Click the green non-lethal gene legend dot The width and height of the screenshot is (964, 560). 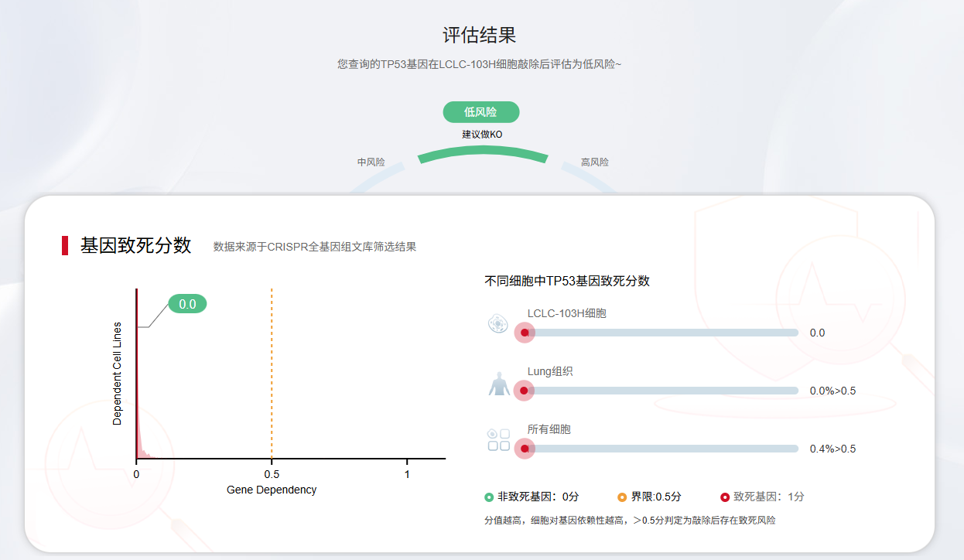(489, 497)
